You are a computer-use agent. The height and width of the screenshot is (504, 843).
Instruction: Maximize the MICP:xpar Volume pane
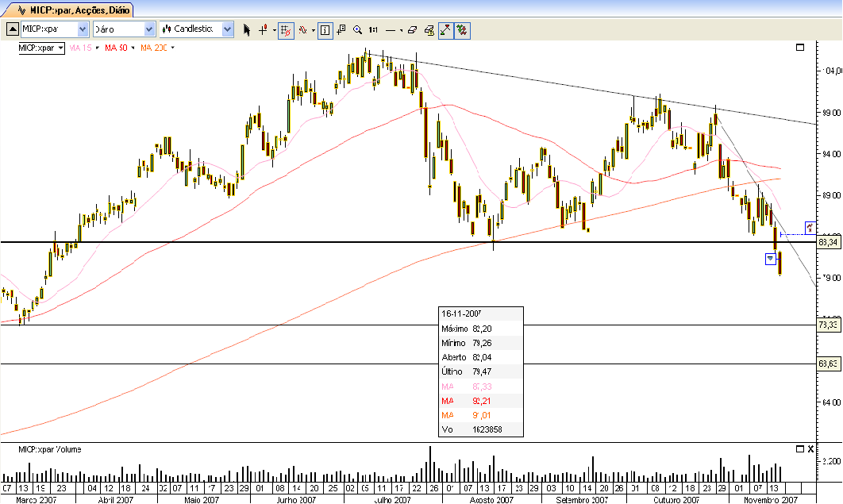pos(800,448)
